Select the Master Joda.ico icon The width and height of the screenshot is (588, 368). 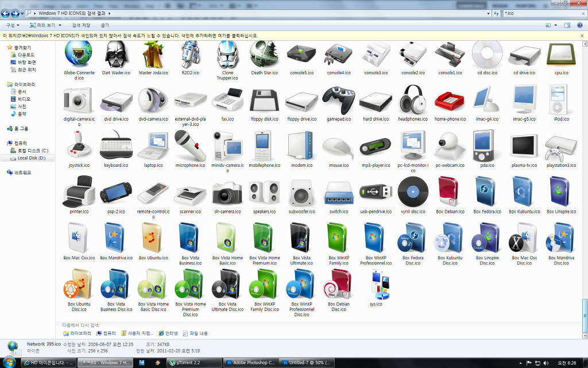(153, 55)
